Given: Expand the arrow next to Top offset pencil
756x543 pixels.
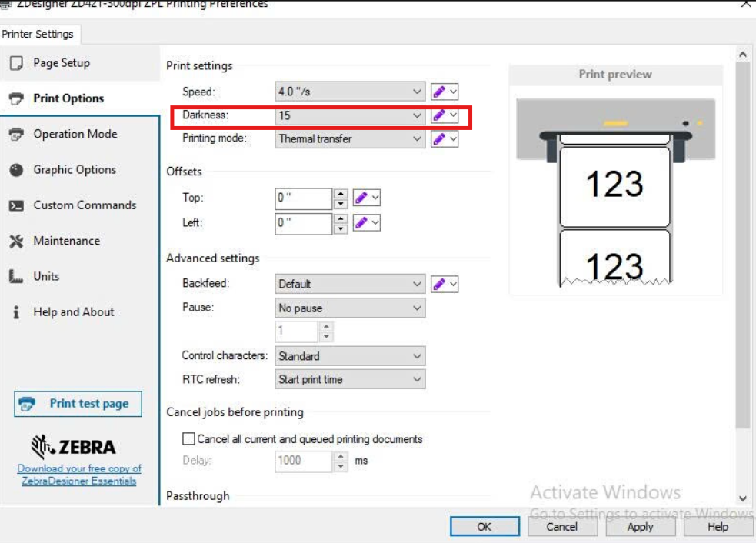Looking at the screenshot, I should click(375, 198).
